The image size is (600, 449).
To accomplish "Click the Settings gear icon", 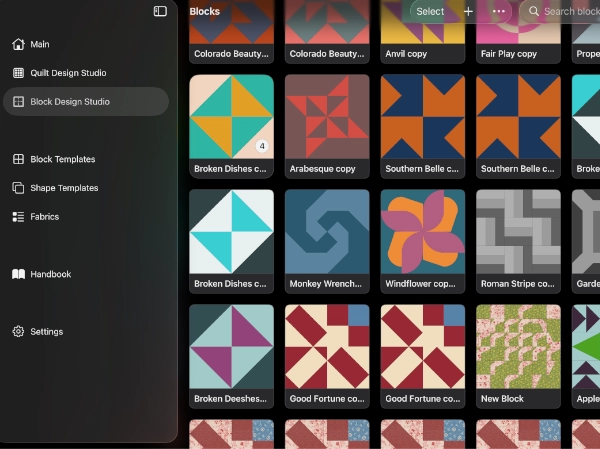I will coord(18,331).
